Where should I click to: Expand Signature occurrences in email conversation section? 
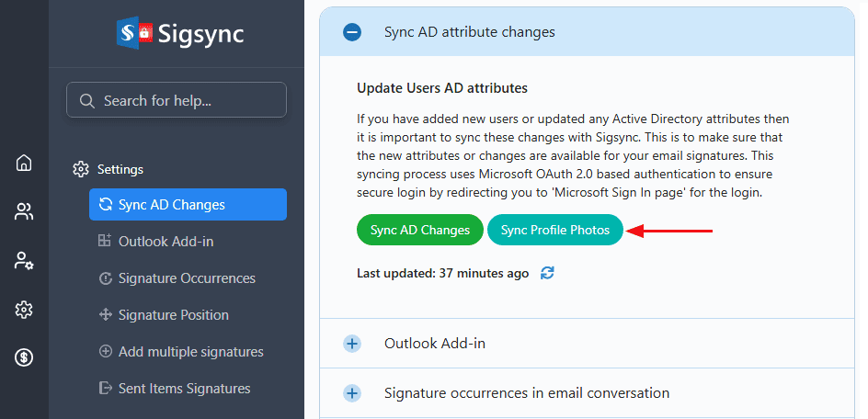coord(352,393)
